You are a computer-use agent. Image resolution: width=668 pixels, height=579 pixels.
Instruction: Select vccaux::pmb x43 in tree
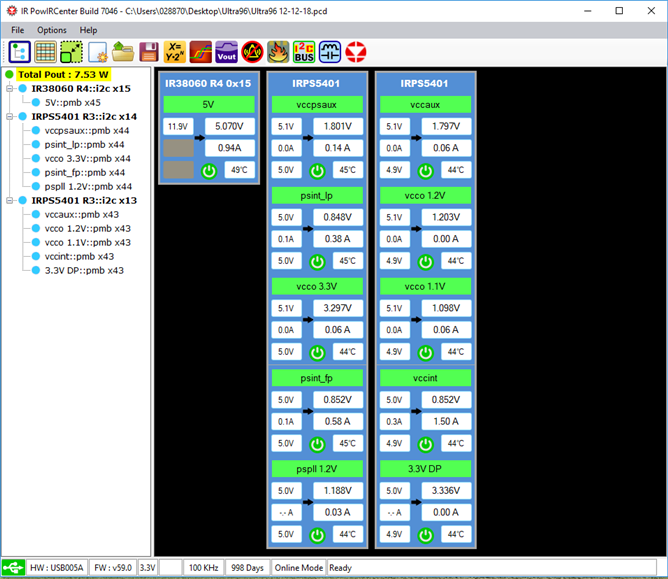[x=81, y=214]
